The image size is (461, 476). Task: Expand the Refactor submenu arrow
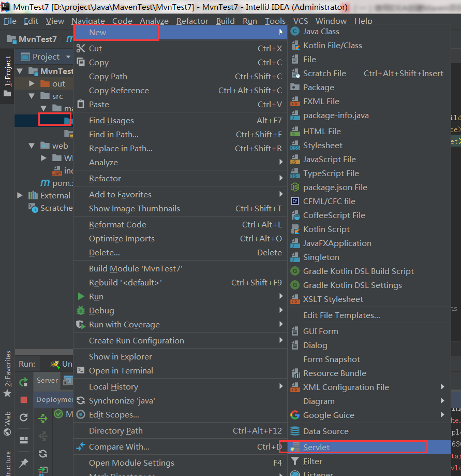coord(281,178)
